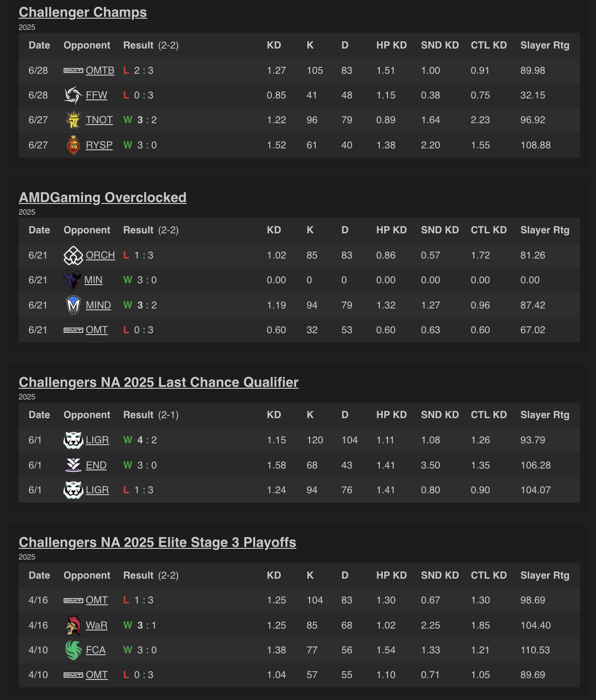Click the WaR spartan helmet logo
The width and height of the screenshot is (596, 700).
tap(73, 625)
